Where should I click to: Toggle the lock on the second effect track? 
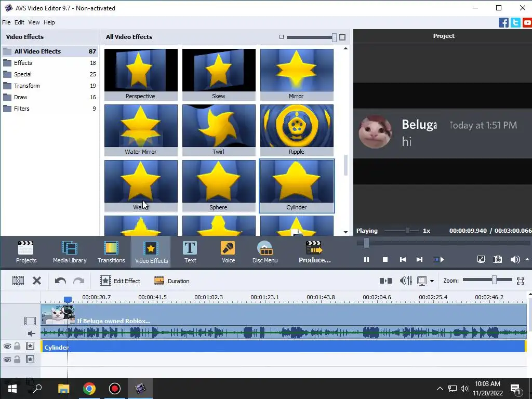click(17, 360)
